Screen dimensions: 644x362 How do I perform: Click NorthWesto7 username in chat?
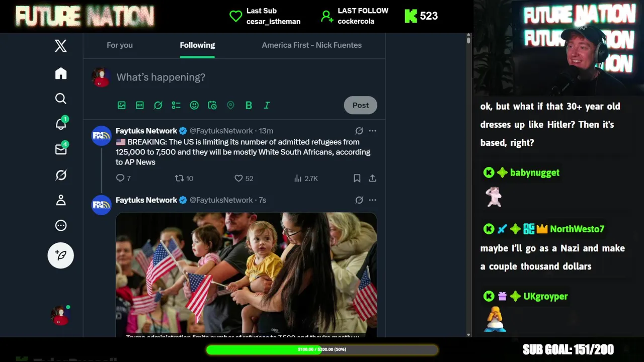pos(577,229)
